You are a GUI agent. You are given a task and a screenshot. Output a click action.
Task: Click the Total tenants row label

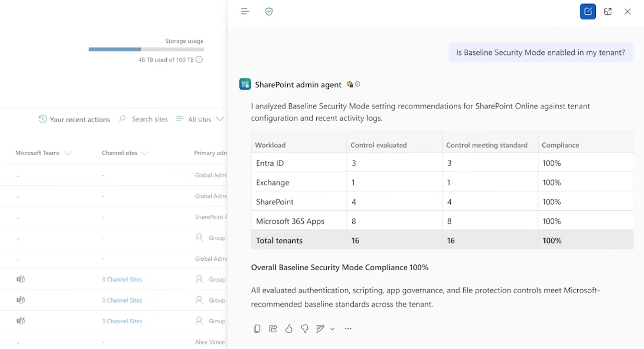(x=279, y=240)
